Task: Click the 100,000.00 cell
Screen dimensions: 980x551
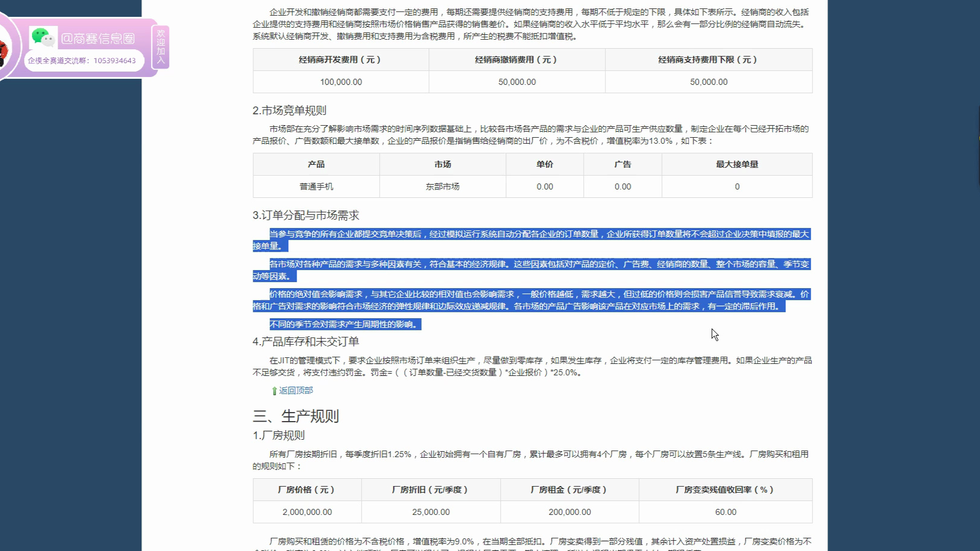Action: (341, 82)
